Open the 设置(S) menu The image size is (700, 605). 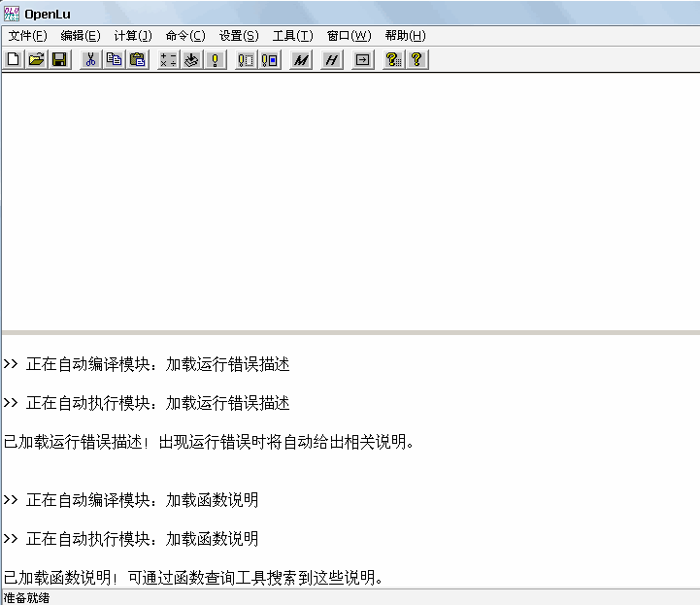click(x=239, y=36)
